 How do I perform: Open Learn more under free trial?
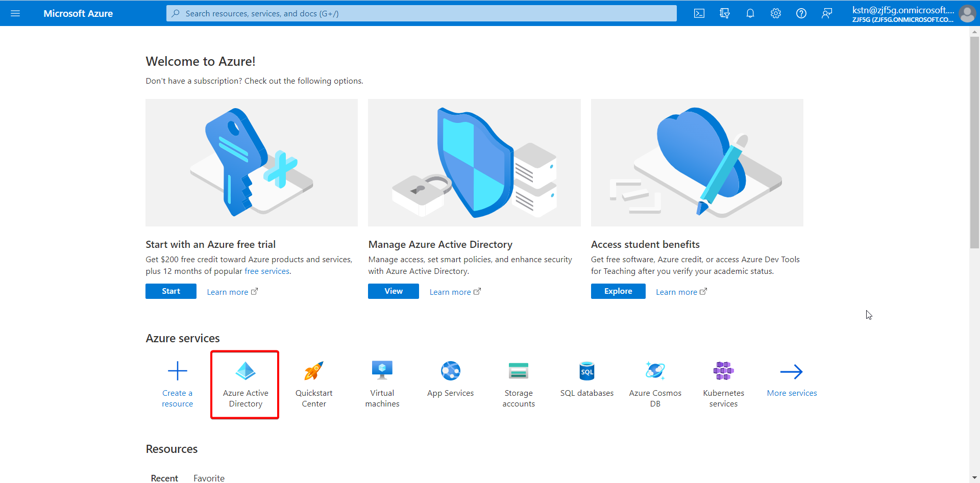pyautogui.click(x=232, y=292)
